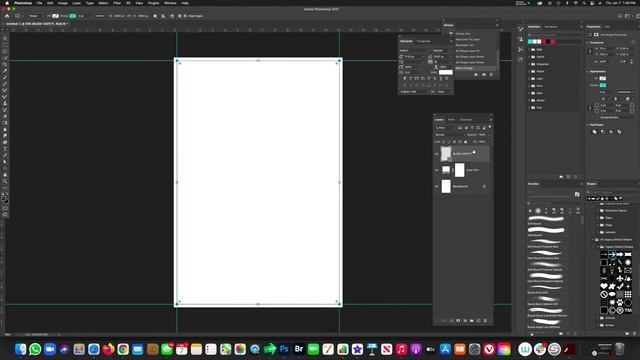Image resolution: width=640 pixels, height=360 pixels.
Task: Click Exclude Overlapping Shapes Pathfinder icon
Action: click(x=619, y=132)
